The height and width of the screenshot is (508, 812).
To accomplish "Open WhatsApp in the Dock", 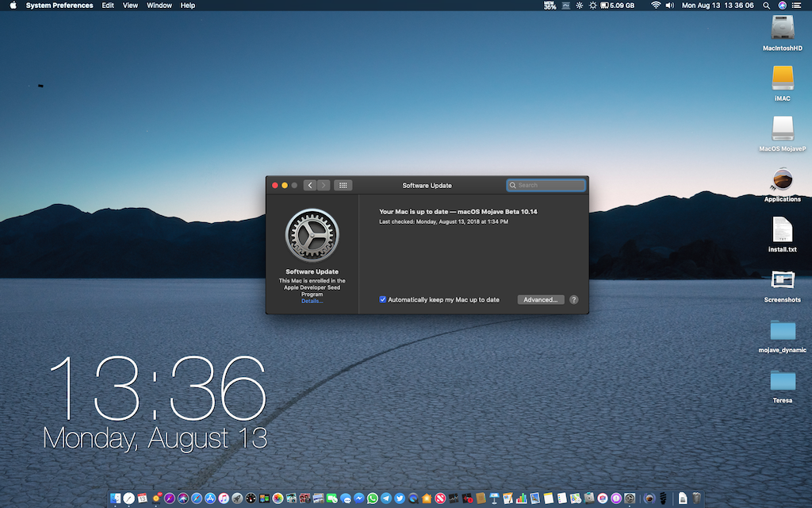I will [373, 498].
